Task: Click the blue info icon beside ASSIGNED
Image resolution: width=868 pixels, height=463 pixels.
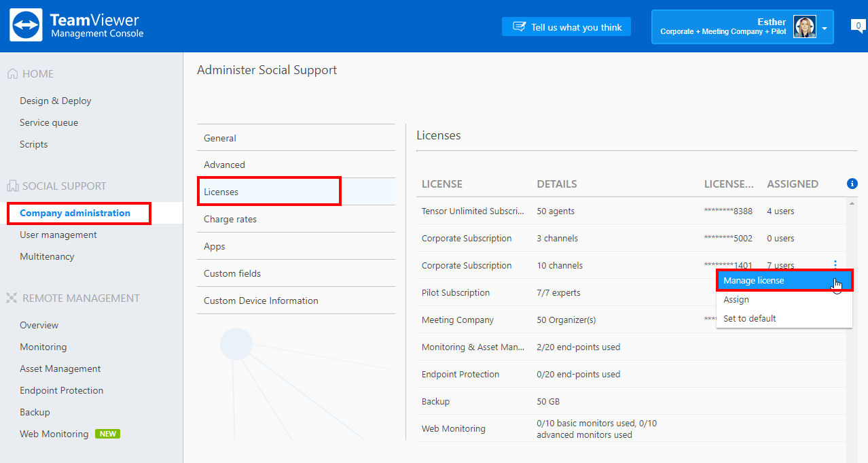Action: point(852,184)
